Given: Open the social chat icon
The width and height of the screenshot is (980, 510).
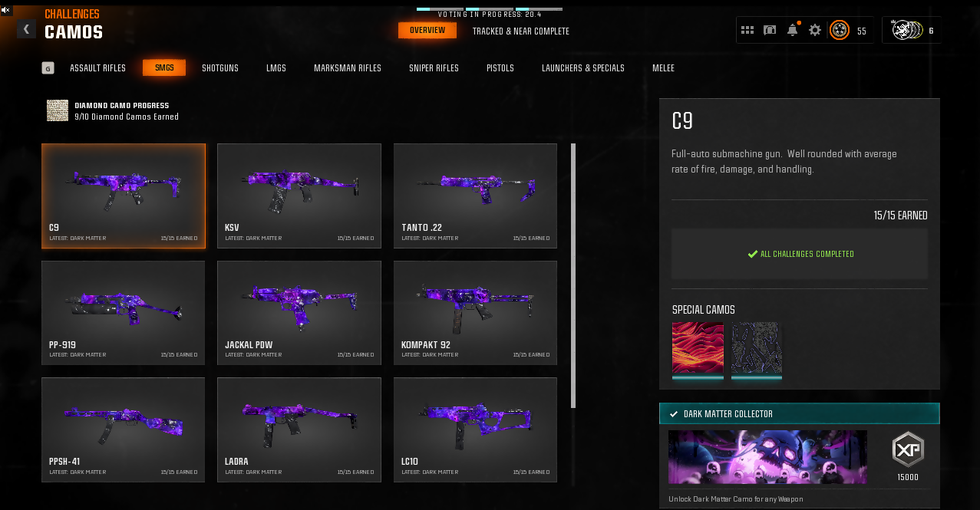Looking at the screenshot, I should [770, 30].
